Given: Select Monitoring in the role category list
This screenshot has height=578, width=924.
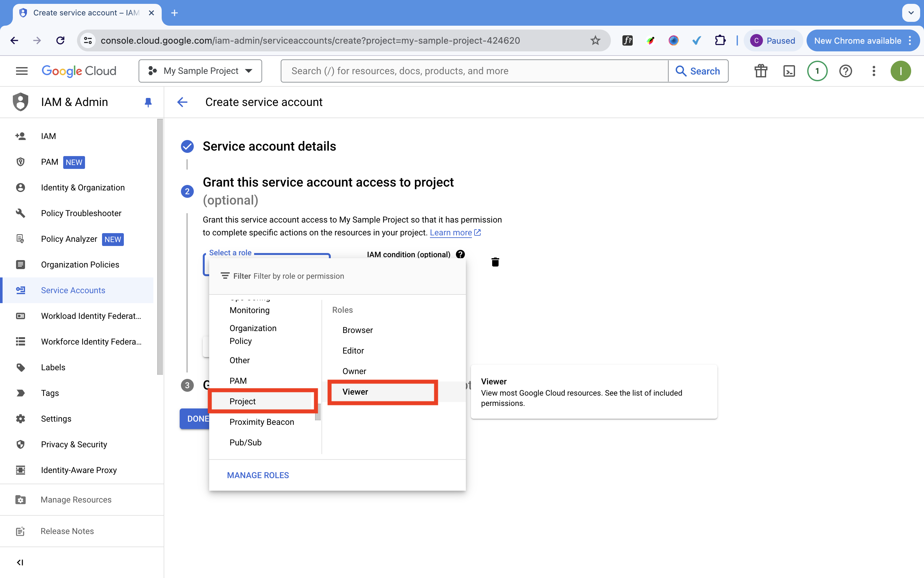Looking at the screenshot, I should coord(249,310).
